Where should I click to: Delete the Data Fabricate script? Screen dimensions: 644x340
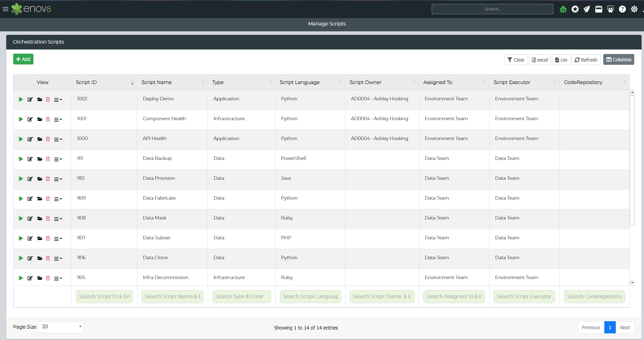pyautogui.click(x=48, y=199)
